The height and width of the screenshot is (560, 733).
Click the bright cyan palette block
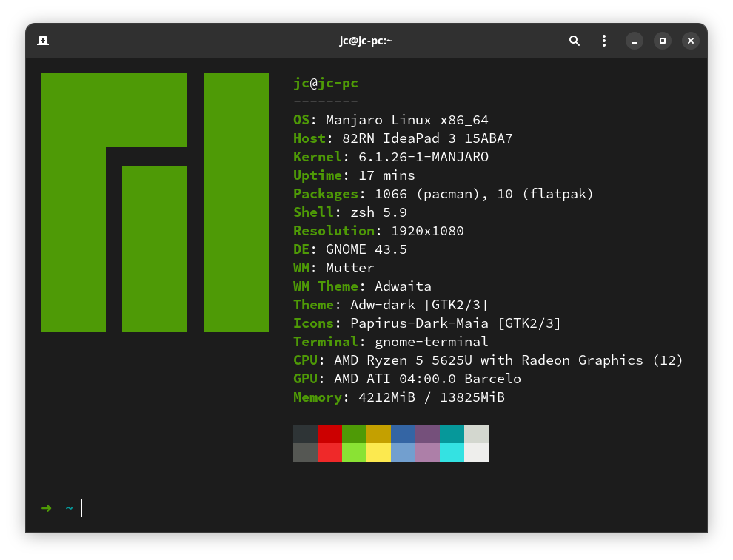click(452, 452)
